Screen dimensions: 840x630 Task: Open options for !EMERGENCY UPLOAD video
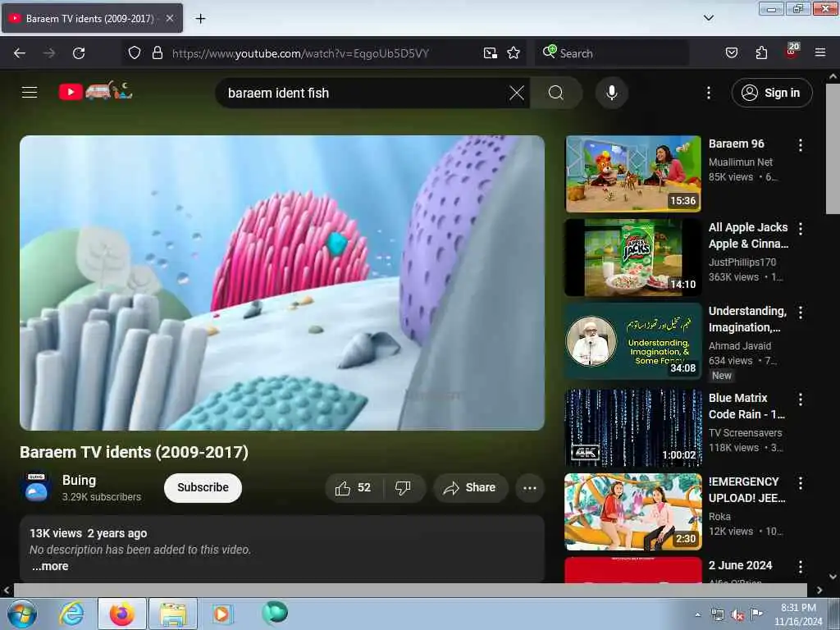(x=801, y=483)
